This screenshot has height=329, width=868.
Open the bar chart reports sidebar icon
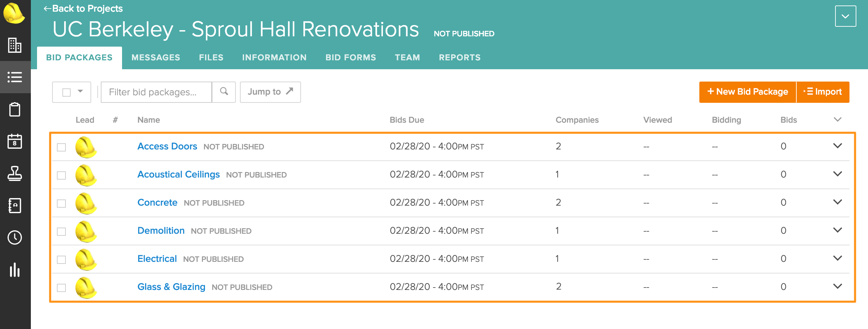[x=15, y=270]
